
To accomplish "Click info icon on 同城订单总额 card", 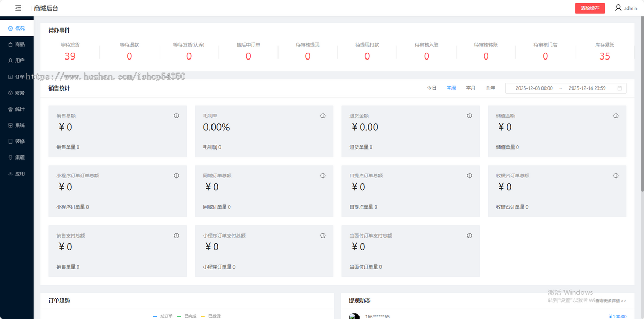I will click(323, 176).
